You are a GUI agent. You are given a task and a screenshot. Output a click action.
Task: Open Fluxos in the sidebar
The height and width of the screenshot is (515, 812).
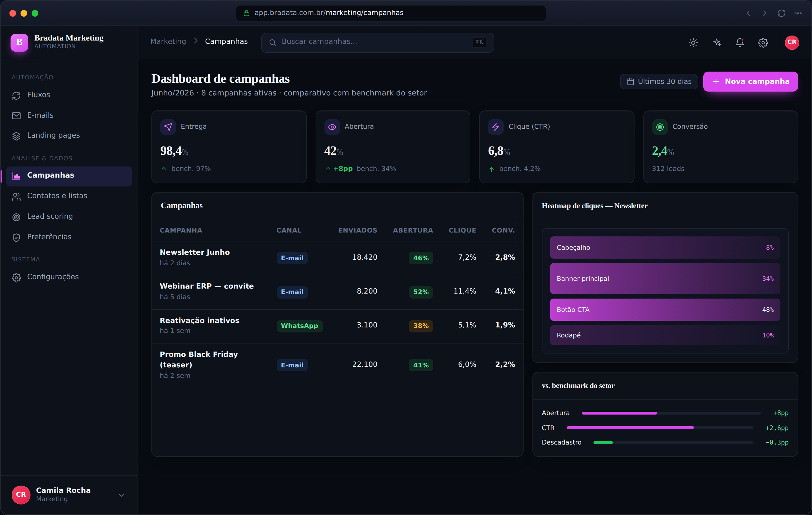(69, 95)
